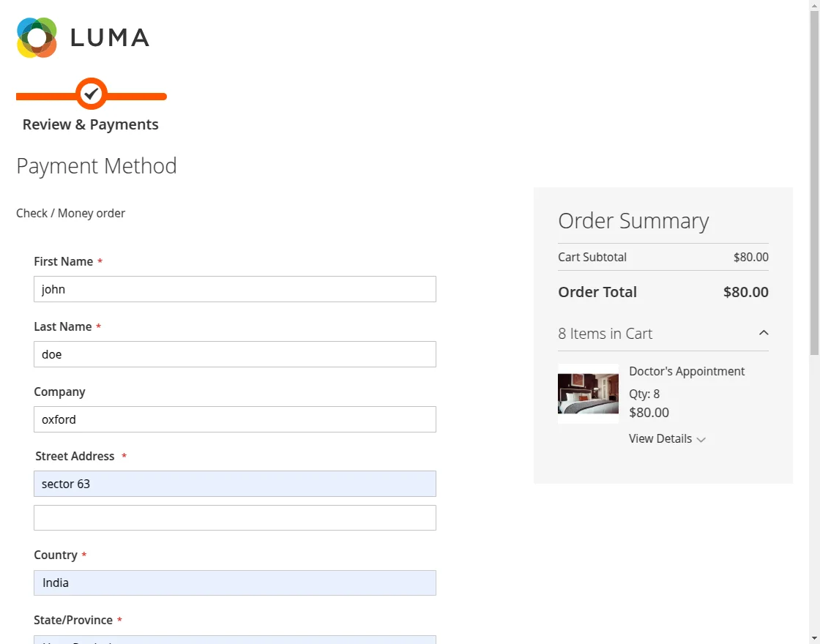Open the State/Province dropdown

(x=234, y=639)
